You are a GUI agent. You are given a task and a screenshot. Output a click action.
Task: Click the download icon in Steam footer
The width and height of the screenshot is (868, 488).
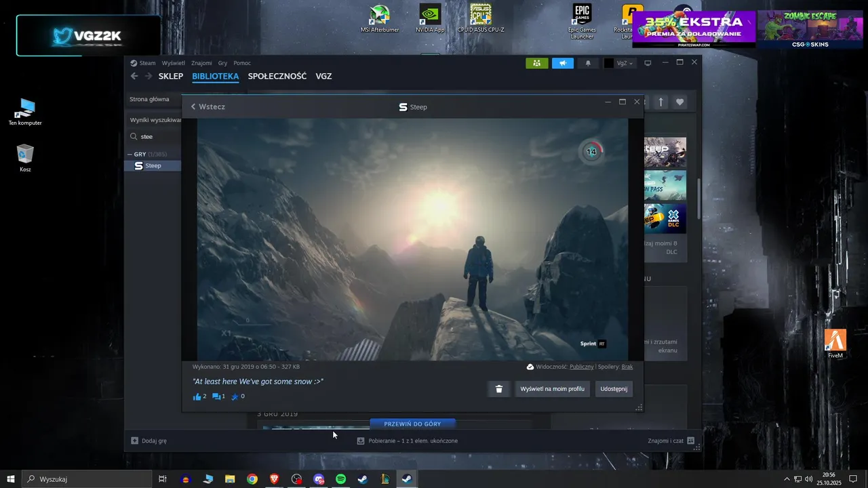point(361,441)
